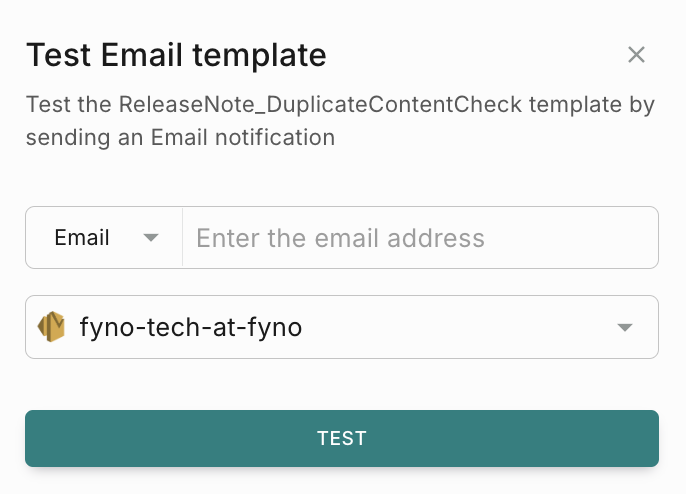This screenshot has height=494, width=686.
Task: Close the Test Email template dialog
Action: pos(636,55)
